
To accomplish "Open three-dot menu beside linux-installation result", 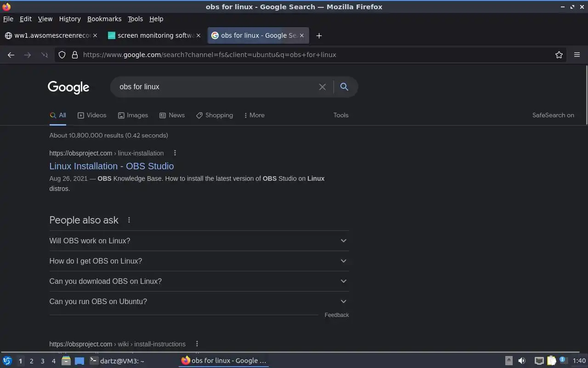I will (175, 153).
